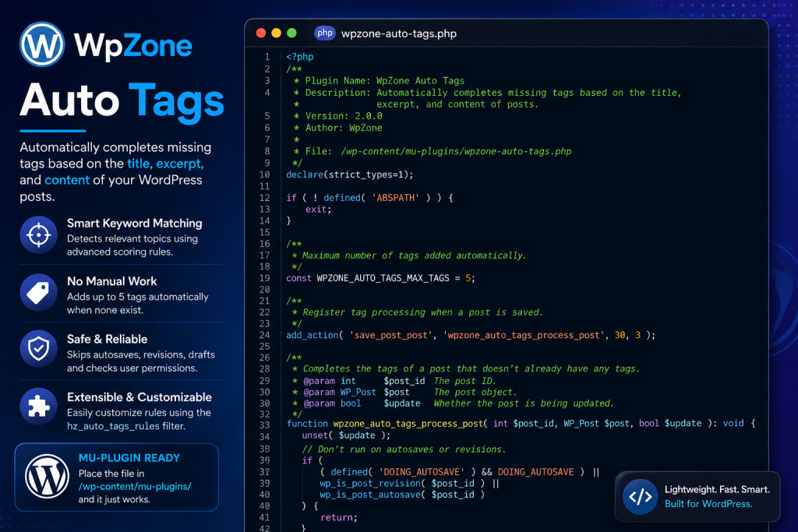
Task: Click the green maximize window dot
Action: [291, 33]
